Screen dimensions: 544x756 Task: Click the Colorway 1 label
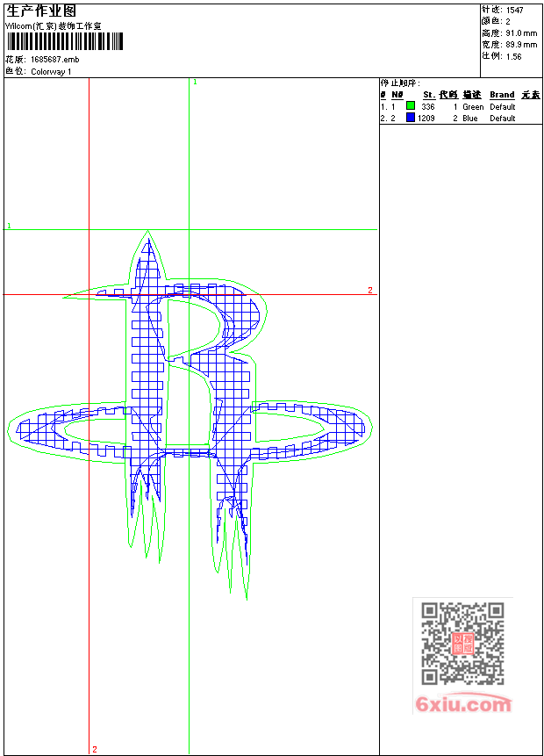pos(51,72)
